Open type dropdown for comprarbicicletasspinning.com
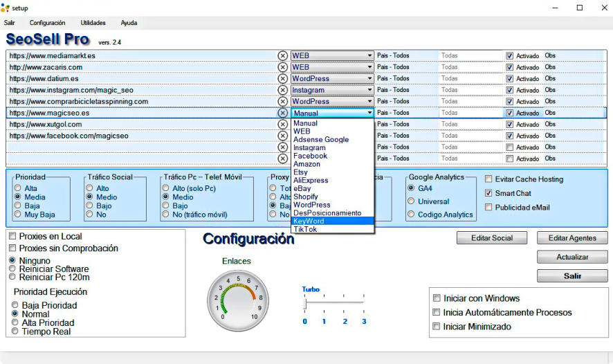The height and width of the screenshot is (364, 613). tap(332, 101)
